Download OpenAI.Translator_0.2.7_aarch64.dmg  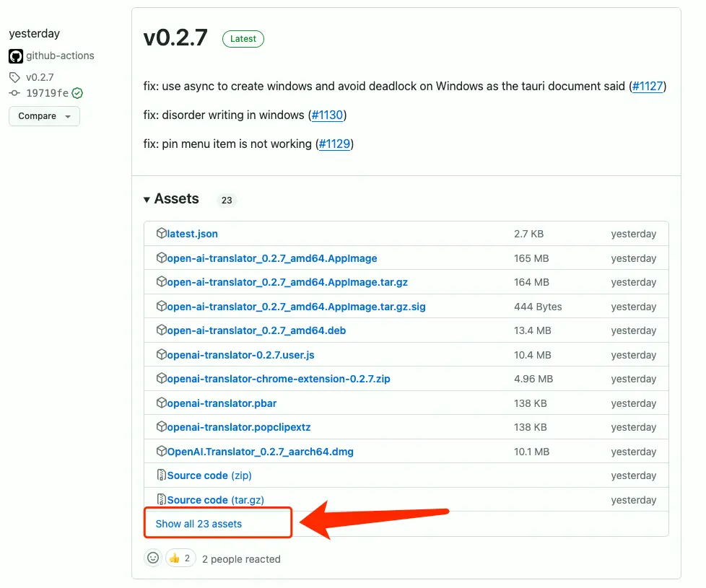click(x=260, y=452)
